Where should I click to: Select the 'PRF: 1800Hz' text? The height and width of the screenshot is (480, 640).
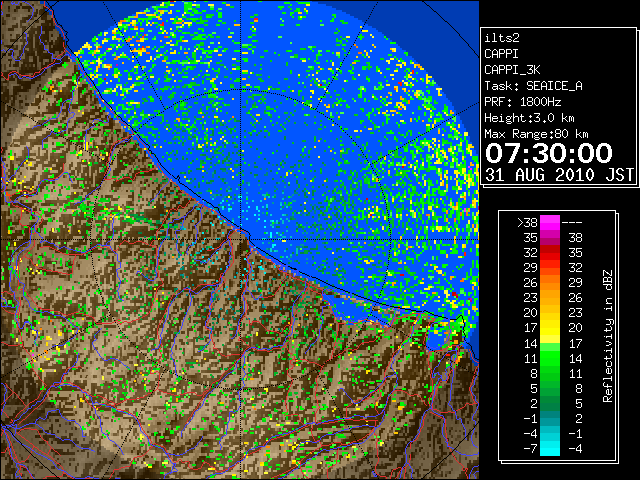[x=522, y=102]
